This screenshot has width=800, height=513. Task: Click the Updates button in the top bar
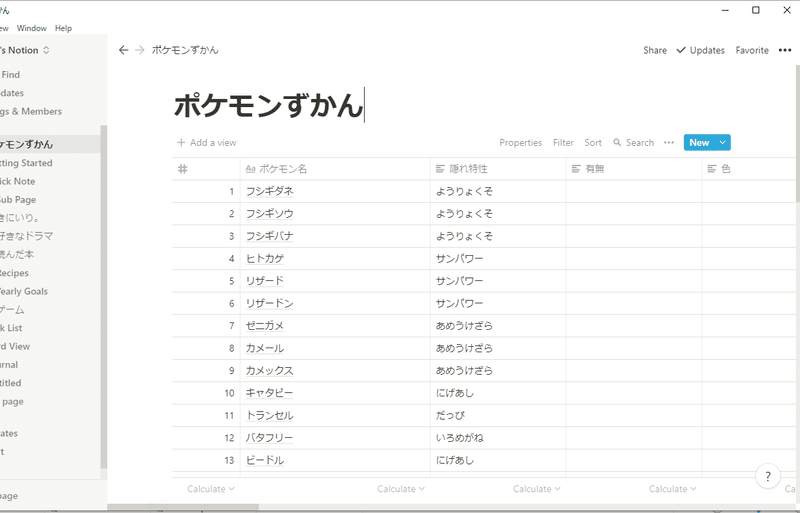click(x=700, y=50)
